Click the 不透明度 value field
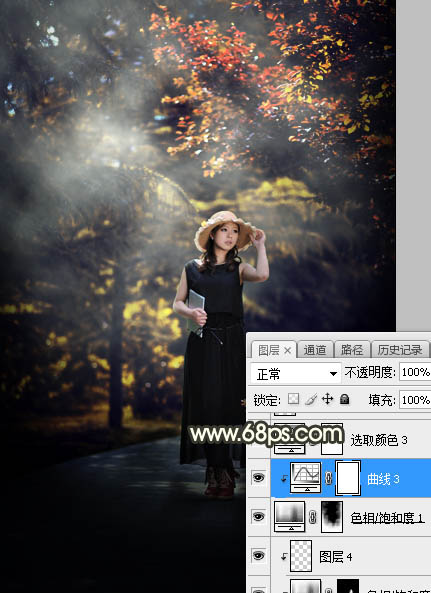The width and height of the screenshot is (431, 593). click(x=415, y=373)
